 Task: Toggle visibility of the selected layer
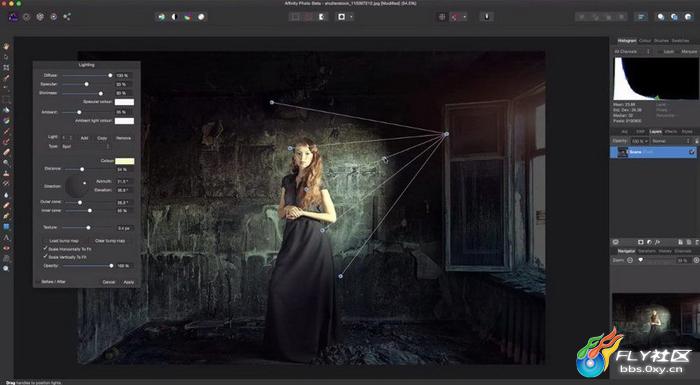click(x=692, y=152)
